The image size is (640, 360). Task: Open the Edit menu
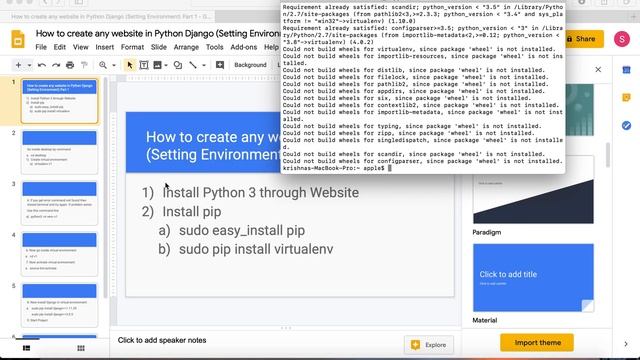pyautogui.click(x=60, y=47)
